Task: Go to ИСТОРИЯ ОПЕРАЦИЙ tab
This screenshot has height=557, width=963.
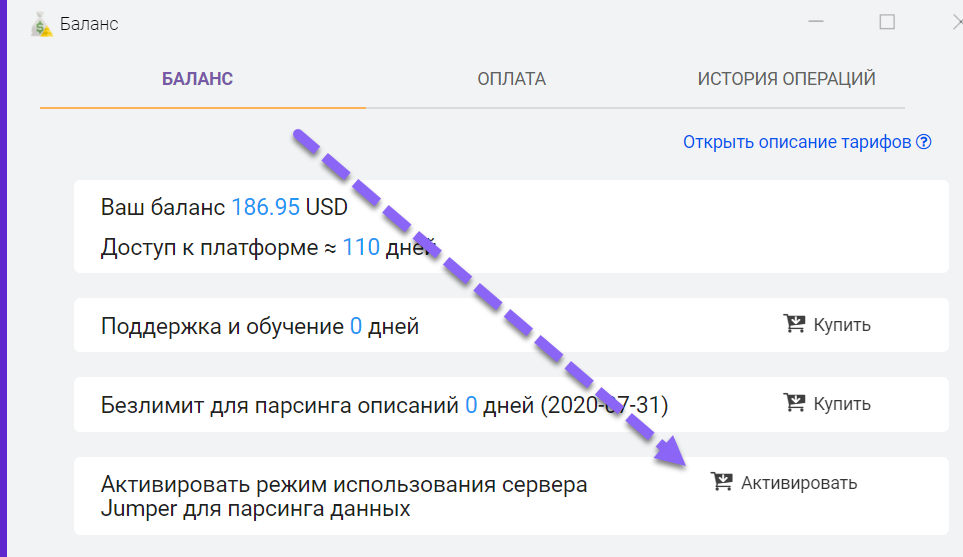Action: coord(786,79)
